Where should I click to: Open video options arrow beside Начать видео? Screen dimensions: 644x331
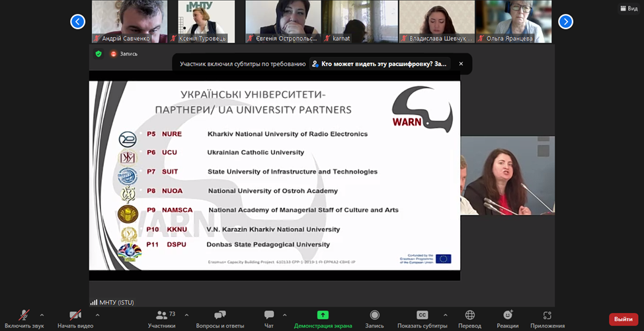(97, 315)
